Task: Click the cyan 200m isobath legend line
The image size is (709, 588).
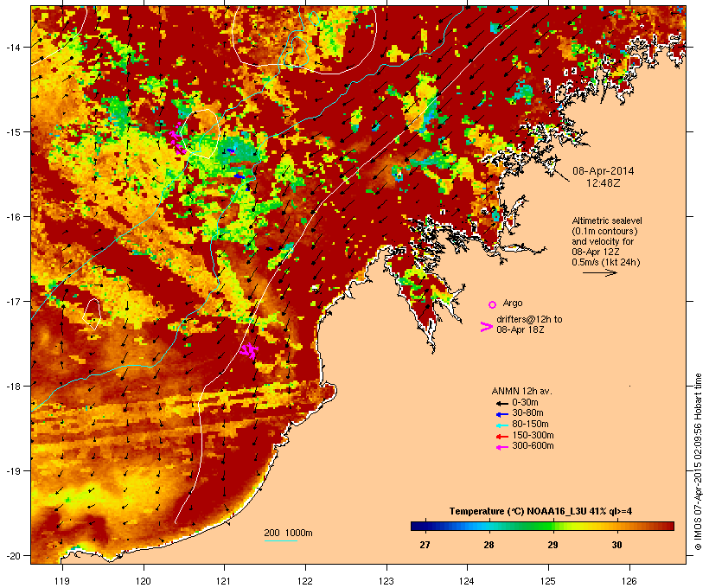Action: pos(280,540)
